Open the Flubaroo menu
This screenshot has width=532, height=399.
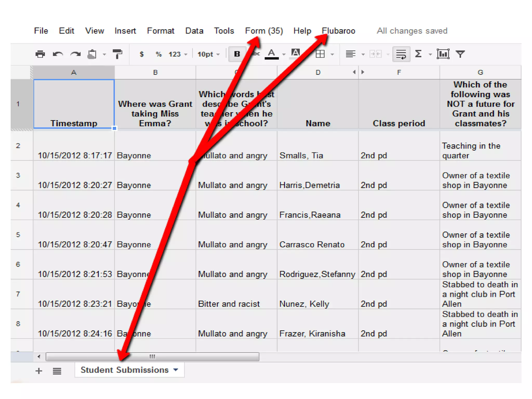[338, 31]
